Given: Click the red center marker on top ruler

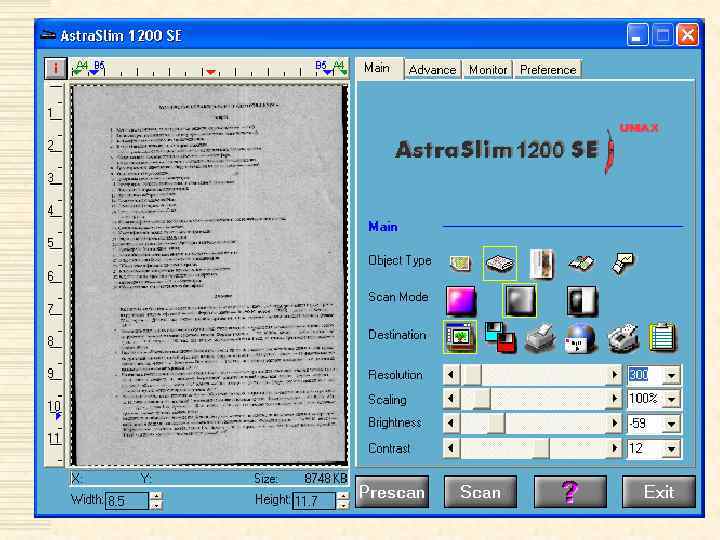Looking at the screenshot, I should pyautogui.click(x=211, y=72).
